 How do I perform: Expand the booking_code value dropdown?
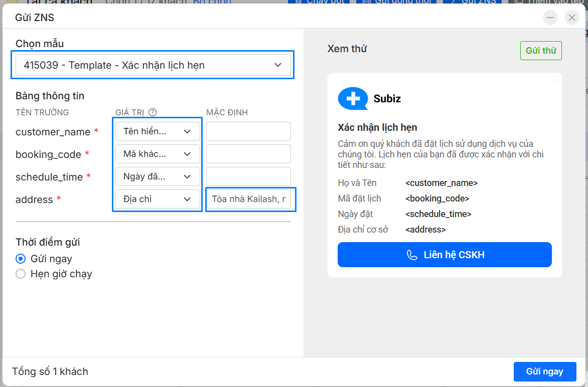(x=158, y=154)
